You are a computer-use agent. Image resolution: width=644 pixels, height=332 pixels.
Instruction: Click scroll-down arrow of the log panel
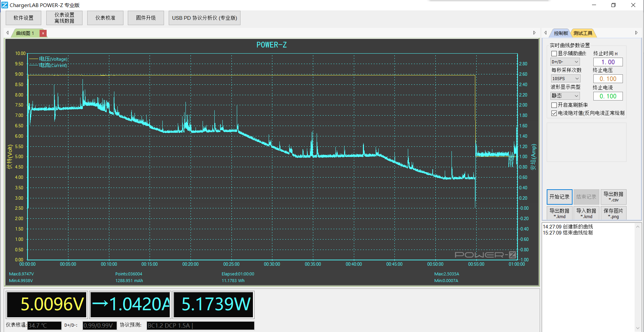tap(638, 328)
